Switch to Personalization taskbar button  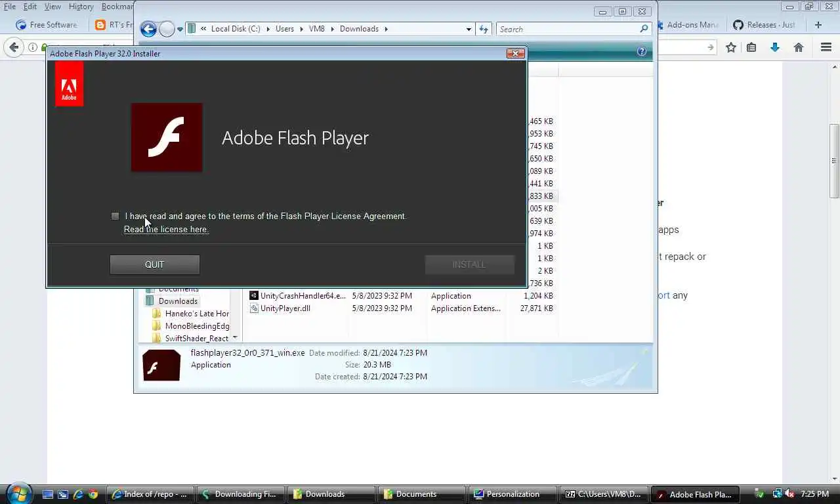513,494
